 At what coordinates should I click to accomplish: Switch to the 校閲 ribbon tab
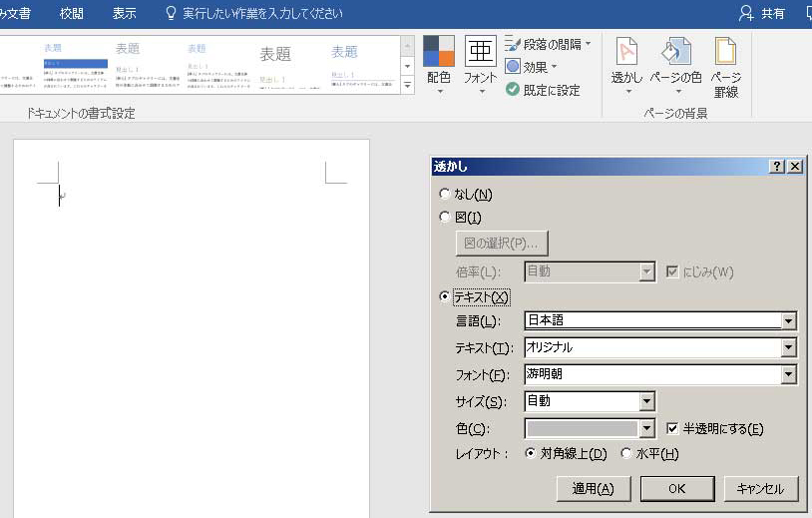click(x=72, y=14)
